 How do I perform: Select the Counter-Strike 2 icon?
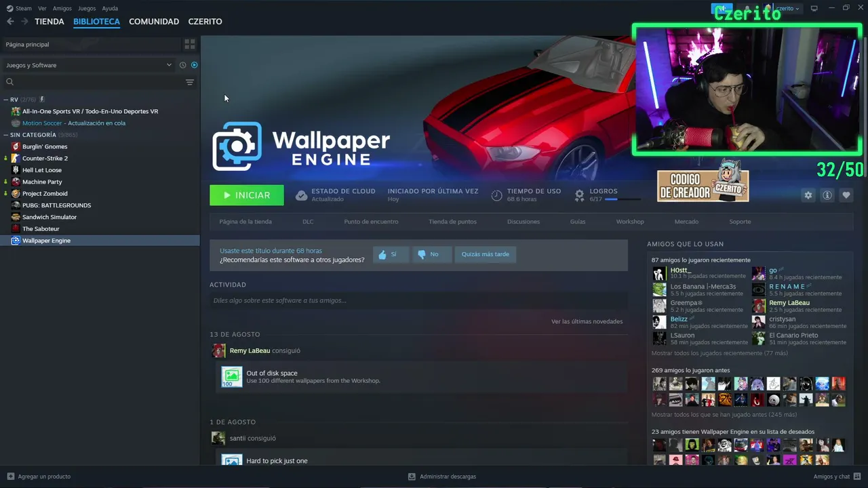pyautogui.click(x=16, y=158)
